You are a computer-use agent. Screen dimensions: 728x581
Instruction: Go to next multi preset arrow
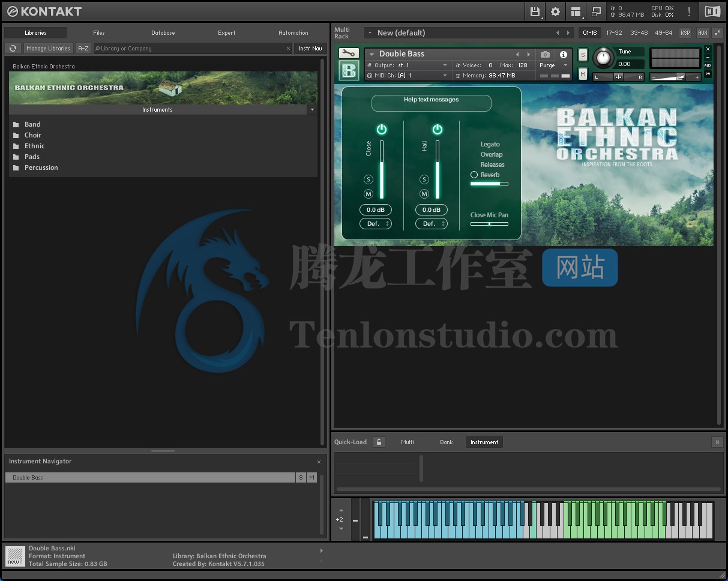[568, 33]
